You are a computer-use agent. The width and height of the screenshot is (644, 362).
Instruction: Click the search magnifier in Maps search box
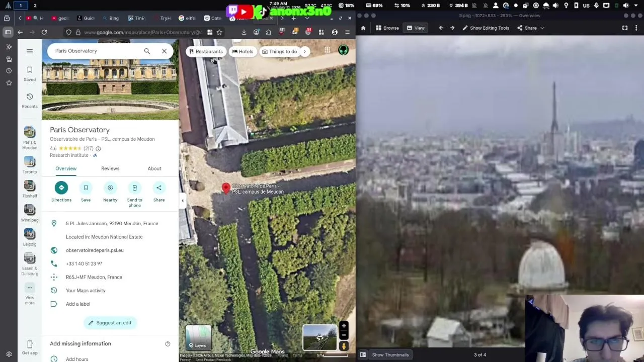tap(147, 51)
